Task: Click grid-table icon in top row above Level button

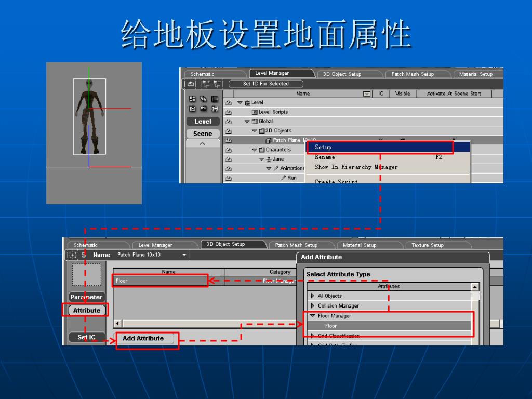Action: click(x=215, y=99)
